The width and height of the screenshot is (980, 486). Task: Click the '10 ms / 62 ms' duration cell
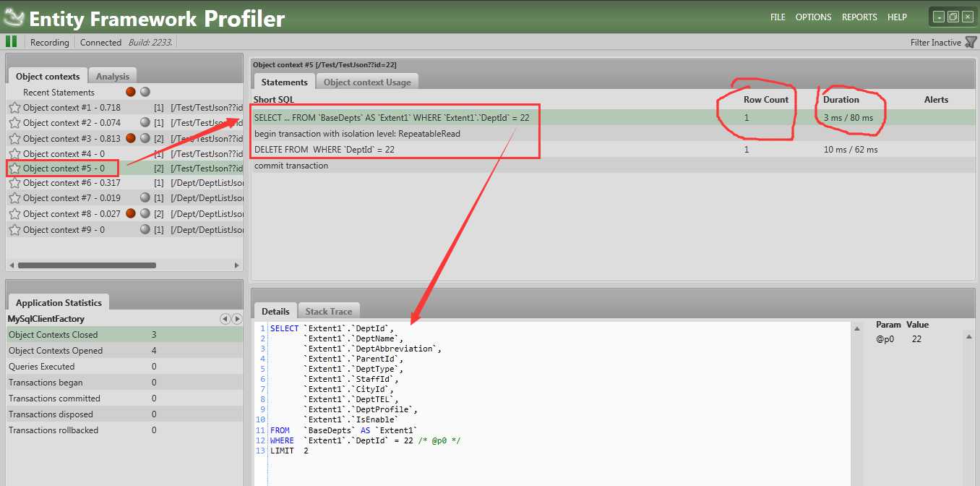tap(851, 150)
